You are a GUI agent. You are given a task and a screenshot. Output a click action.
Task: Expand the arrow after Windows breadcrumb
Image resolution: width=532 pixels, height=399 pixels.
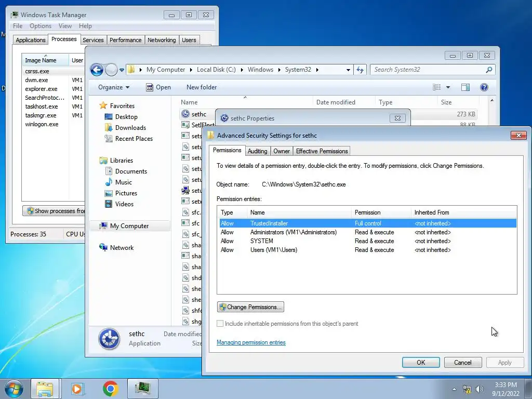[280, 70]
